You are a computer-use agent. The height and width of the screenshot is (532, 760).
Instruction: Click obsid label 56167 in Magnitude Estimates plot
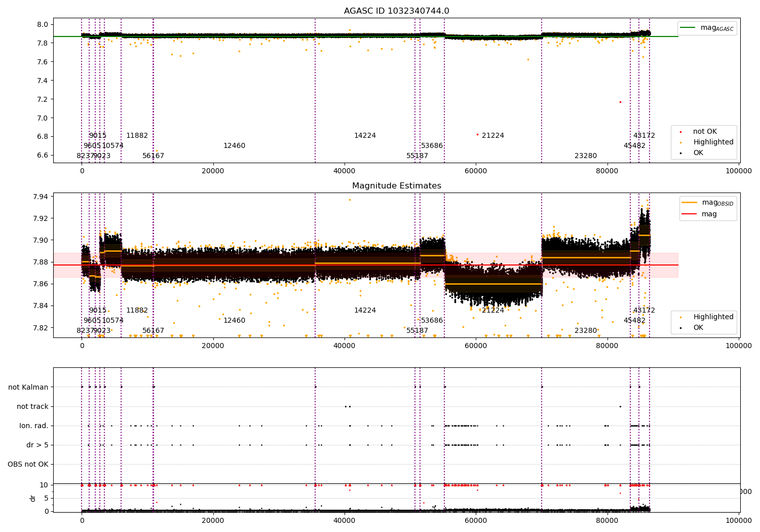(153, 331)
